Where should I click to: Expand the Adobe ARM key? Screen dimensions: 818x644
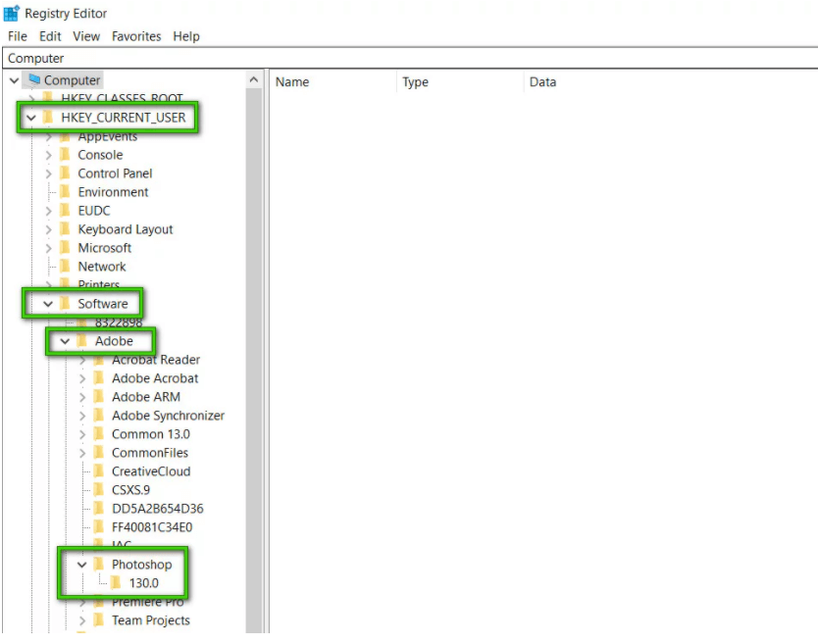[82, 397]
